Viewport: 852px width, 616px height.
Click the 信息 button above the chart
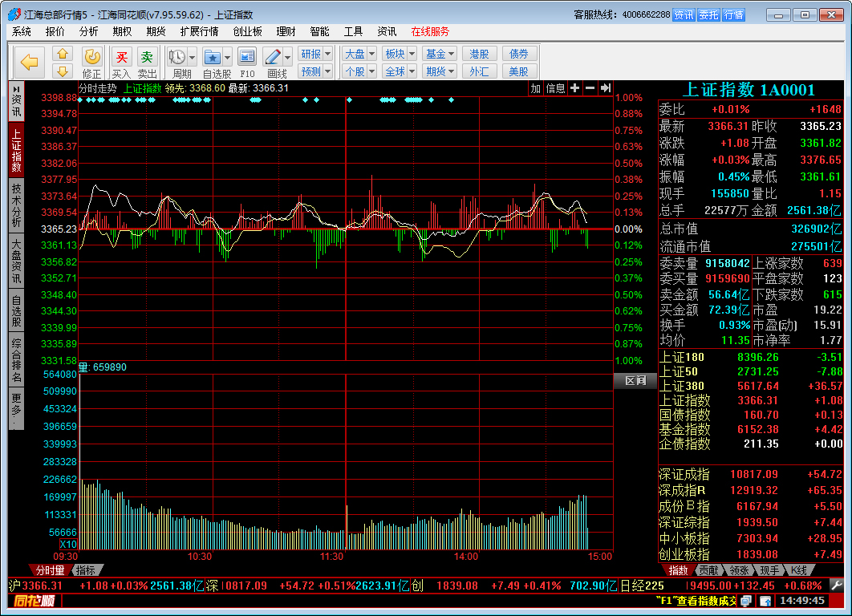point(555,88)
